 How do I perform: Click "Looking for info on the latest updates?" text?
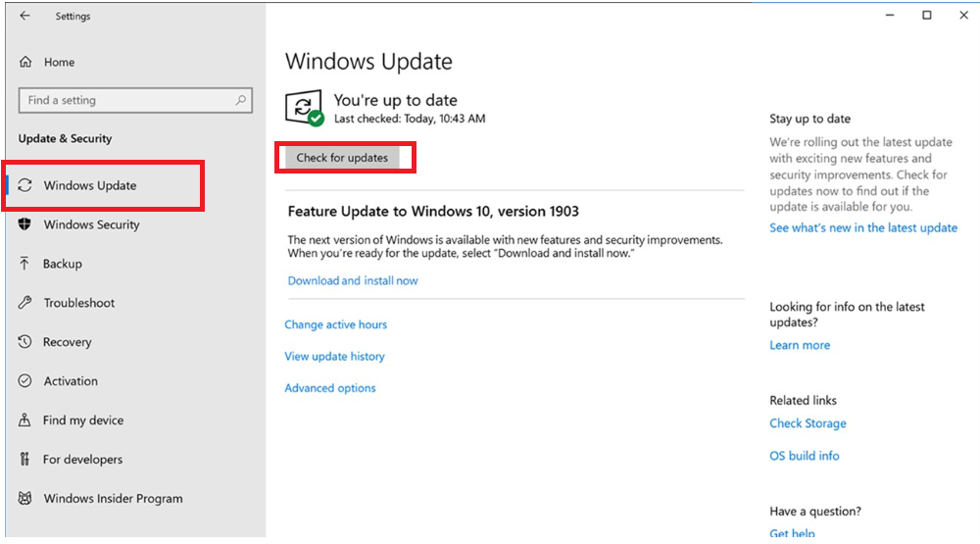pyautogui.click(x=847, y=315)
